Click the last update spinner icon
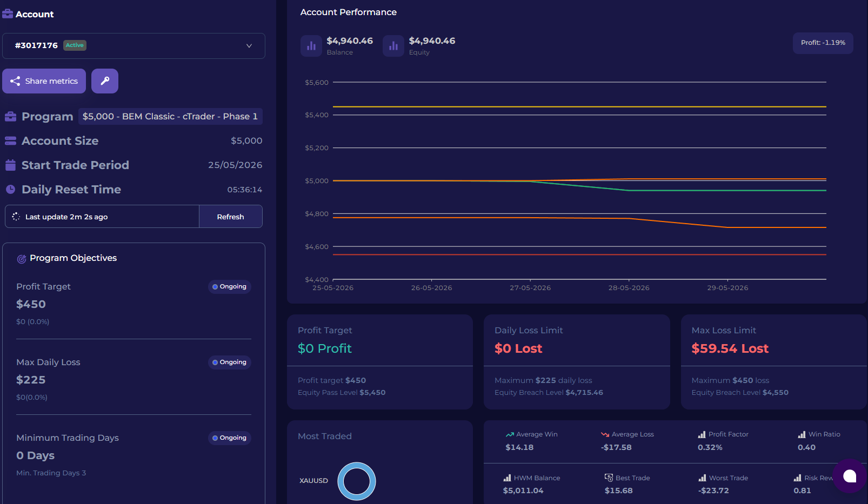 (16, 217)
